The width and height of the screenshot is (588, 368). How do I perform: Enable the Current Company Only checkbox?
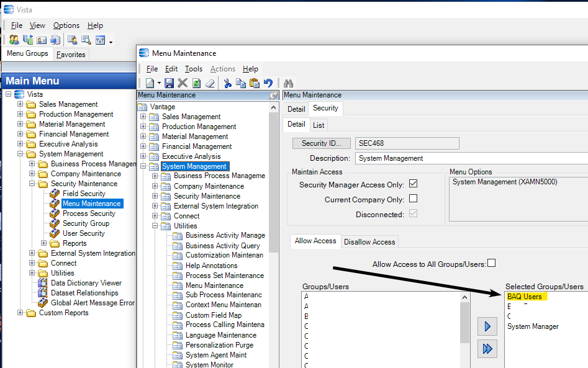point(414,199)
